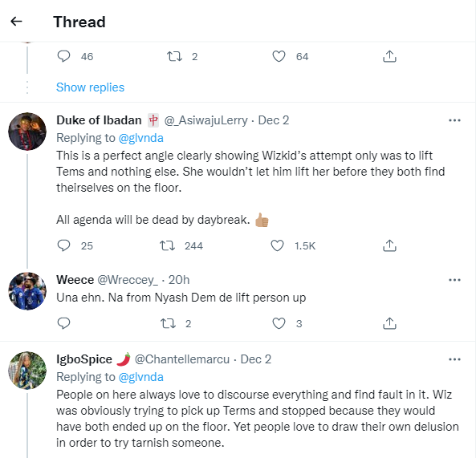Open more options for Duke of Ibadan tweet
The height and width of the screenshot is (458, 476).
pyautogui.click(x=454, y=120)
